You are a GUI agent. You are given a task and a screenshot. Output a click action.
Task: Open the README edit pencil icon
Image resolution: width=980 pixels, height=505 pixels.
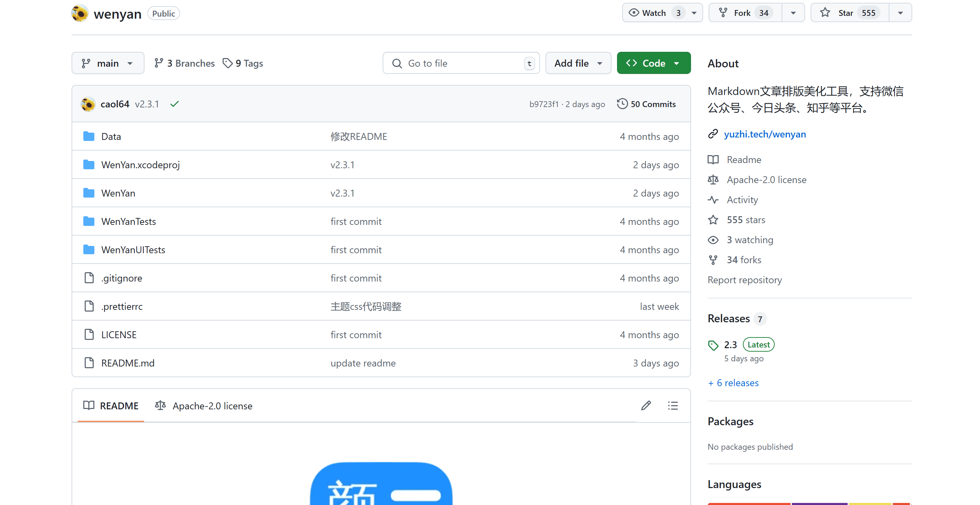pyautogui.click(x=646, y=406)
